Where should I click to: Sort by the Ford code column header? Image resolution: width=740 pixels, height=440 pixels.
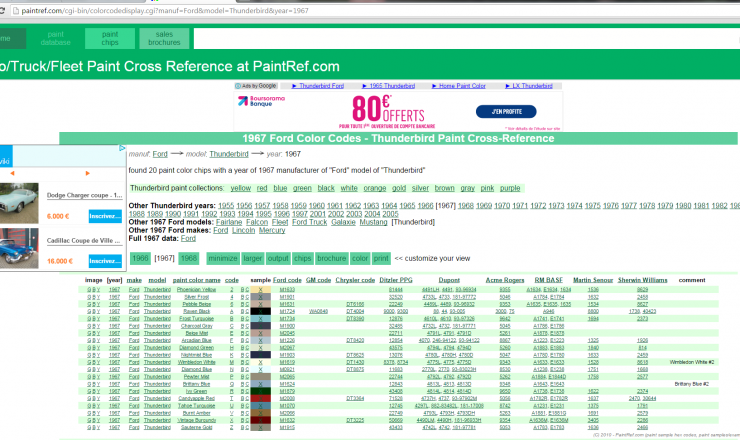(x=287, y=280)
